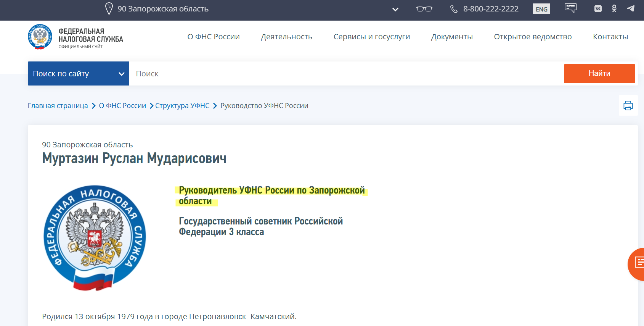Open the Odnoklassniki social icon

pos(614,8)
